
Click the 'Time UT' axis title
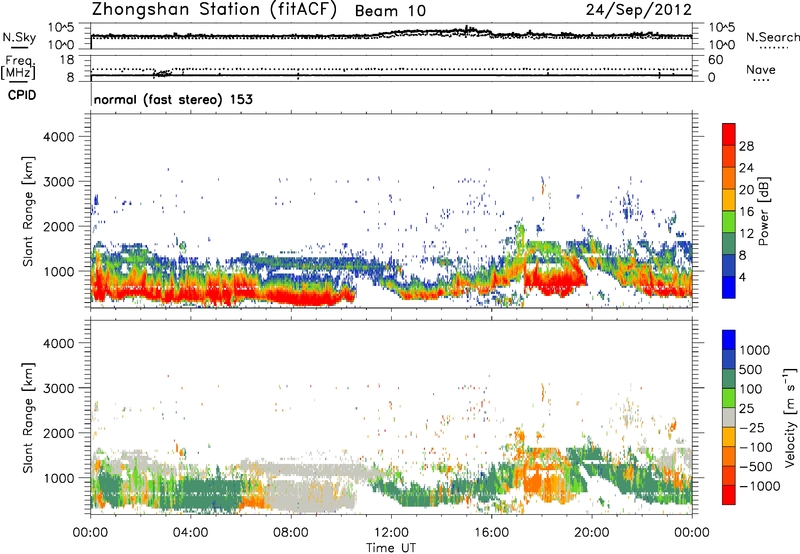tap(391, 548)
